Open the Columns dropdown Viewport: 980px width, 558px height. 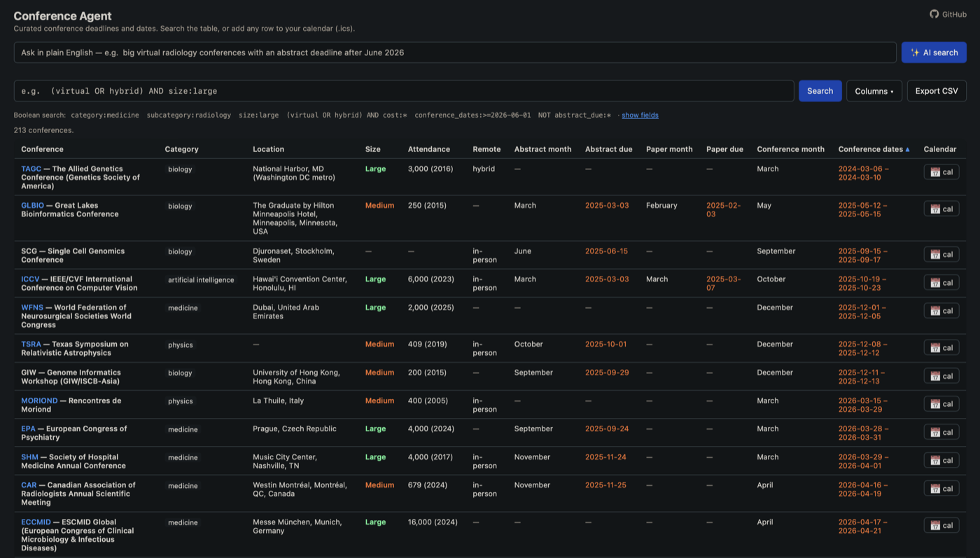(x=874, y=91)
